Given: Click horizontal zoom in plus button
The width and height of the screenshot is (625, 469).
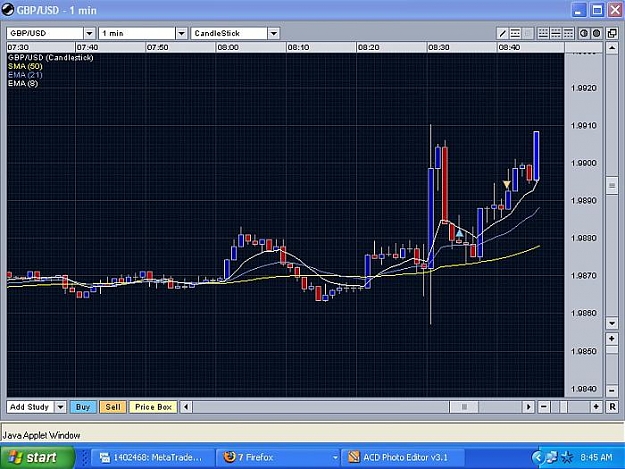Looking at the screenshot, I should [x=596, y=407].
